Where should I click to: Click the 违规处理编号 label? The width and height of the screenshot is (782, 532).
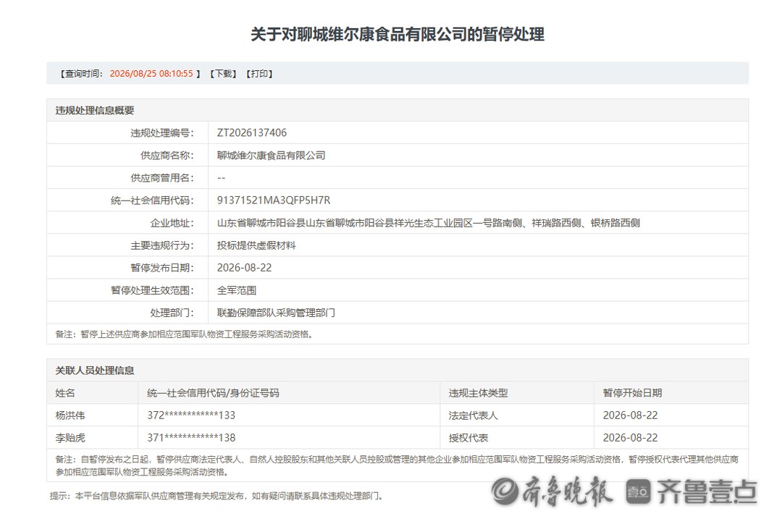point(162,132)
